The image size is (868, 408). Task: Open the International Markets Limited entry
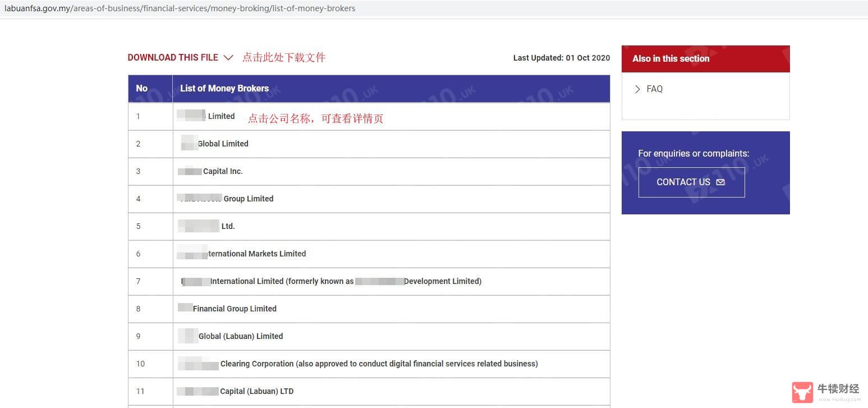tap(241, 254)
